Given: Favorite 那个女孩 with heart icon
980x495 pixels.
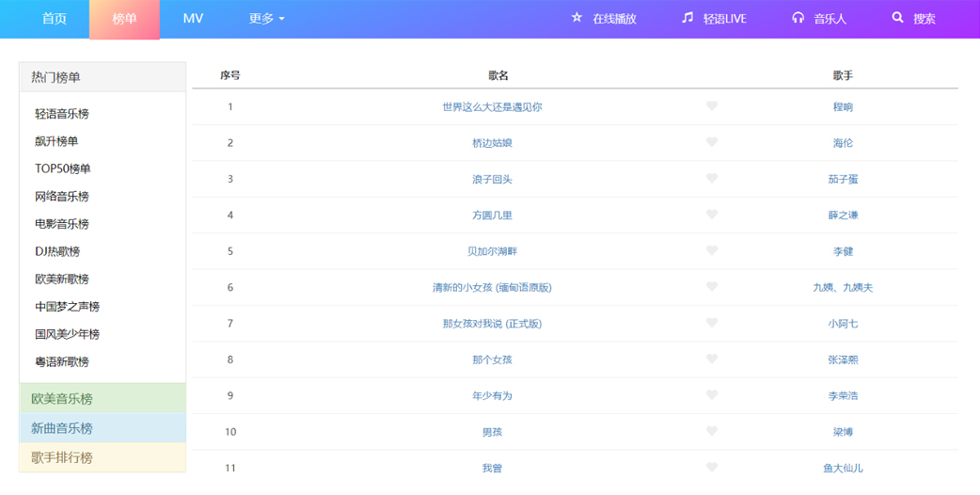Looking at the screenshot, I should (x=712, y=359).
